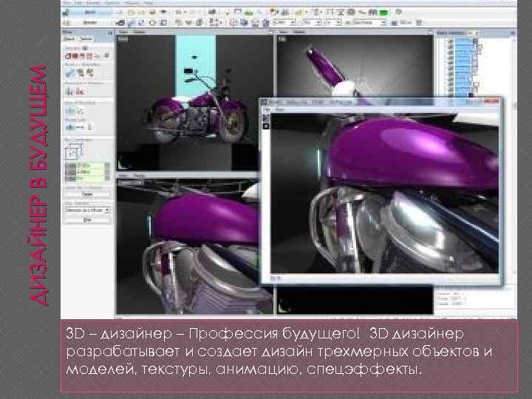The image size is (532, 399).
Task: Open the first menu in the render window menu bar
Action: (267, 110)
